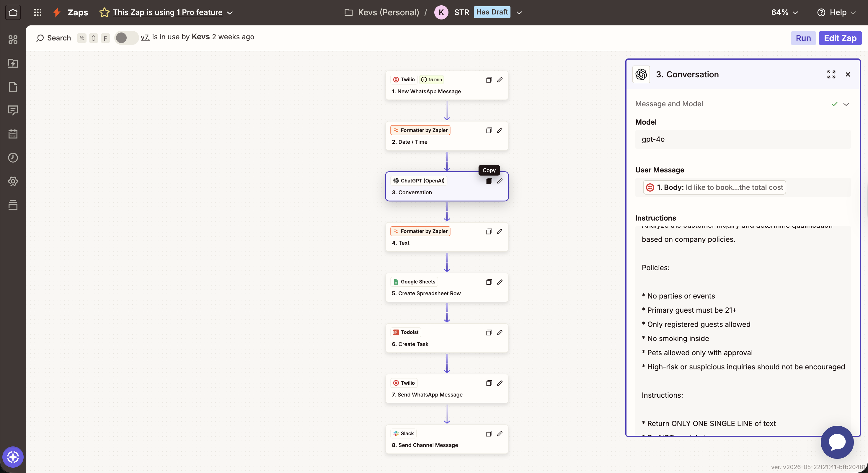Screen dimensions: 868x473
Task: Click inside the Instructions text area
Action: coord(743,330)
